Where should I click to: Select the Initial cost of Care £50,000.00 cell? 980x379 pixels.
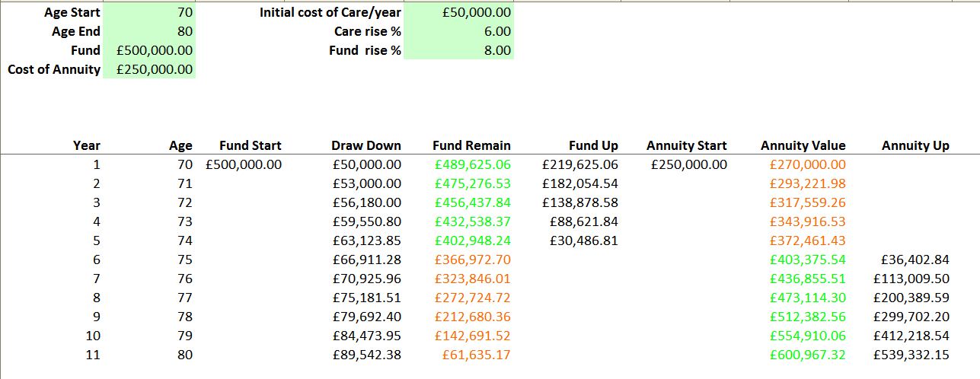459,13
